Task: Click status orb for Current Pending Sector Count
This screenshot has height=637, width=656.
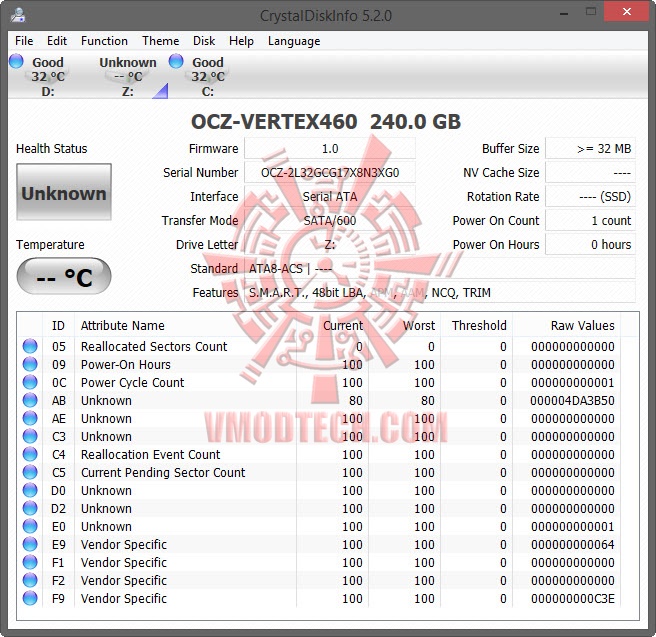Action: 30,472
